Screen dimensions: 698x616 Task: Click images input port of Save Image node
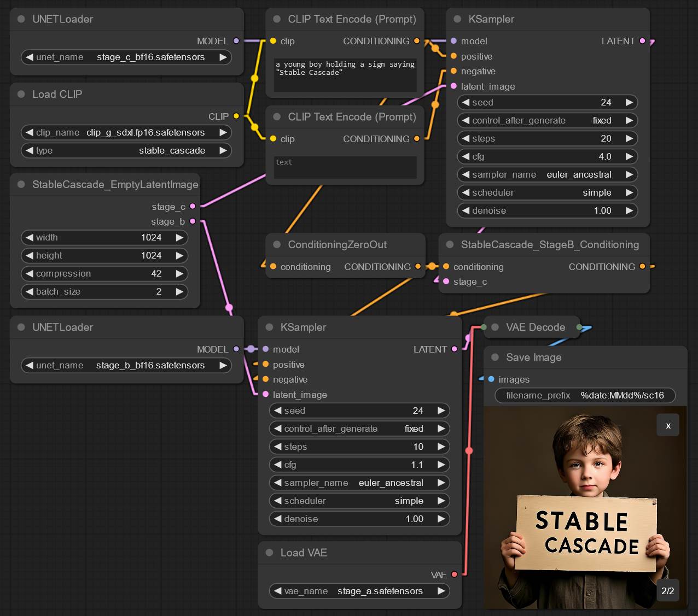point(491,379)
